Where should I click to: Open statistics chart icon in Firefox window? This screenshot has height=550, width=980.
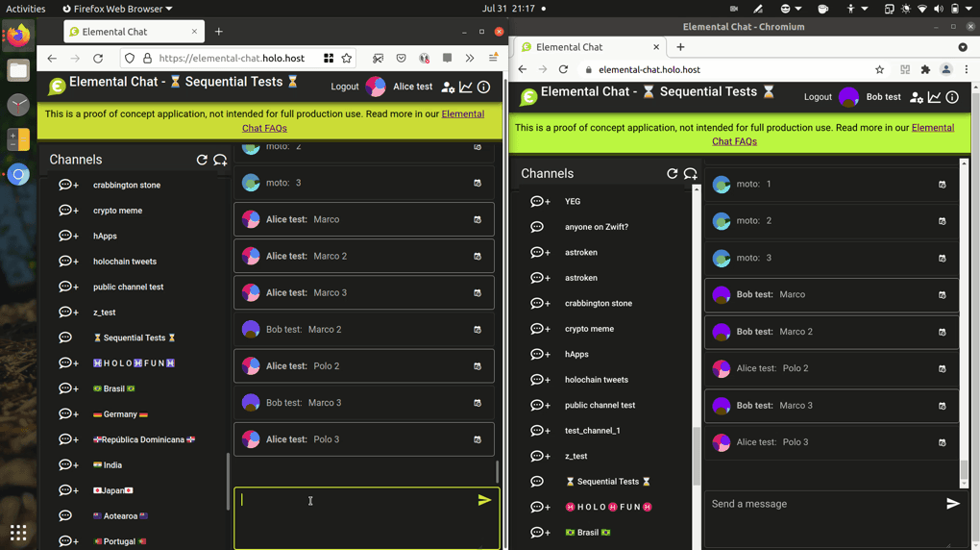tap(466, 87)
